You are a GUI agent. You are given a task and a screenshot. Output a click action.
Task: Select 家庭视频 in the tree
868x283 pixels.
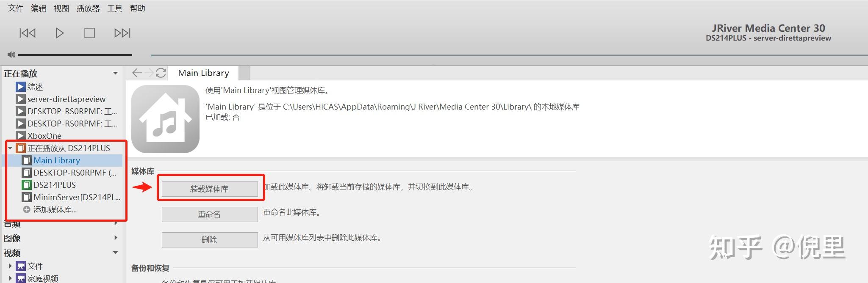pos(43,278)
